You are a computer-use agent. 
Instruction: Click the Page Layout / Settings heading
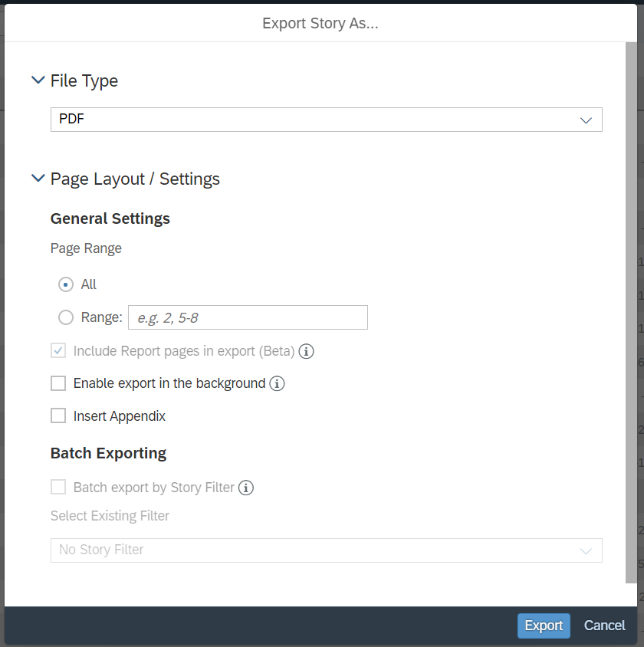coord(135,179)
